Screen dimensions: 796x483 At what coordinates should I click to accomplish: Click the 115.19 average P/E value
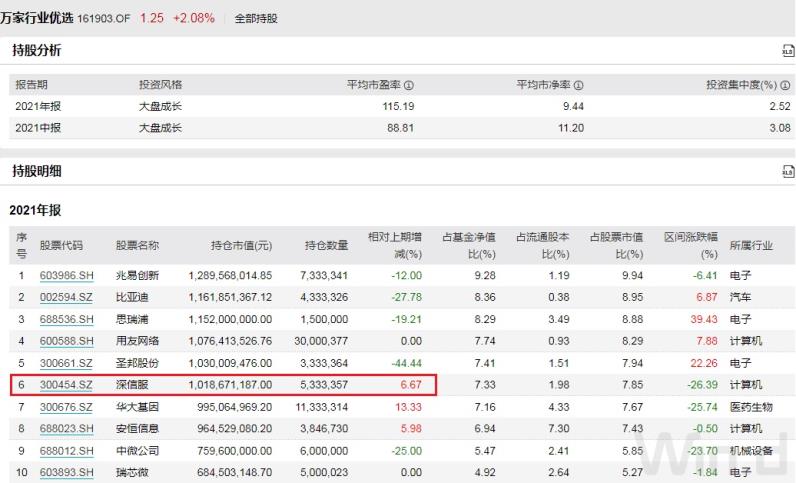click(399, 107)
